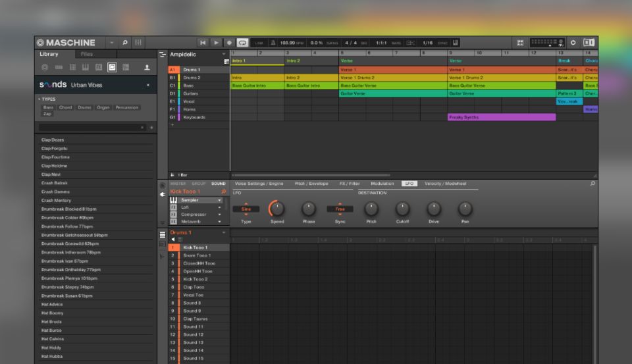Toggle the mixer view icon in header
This screenshot has height=364, width=632.
(138, 42)
